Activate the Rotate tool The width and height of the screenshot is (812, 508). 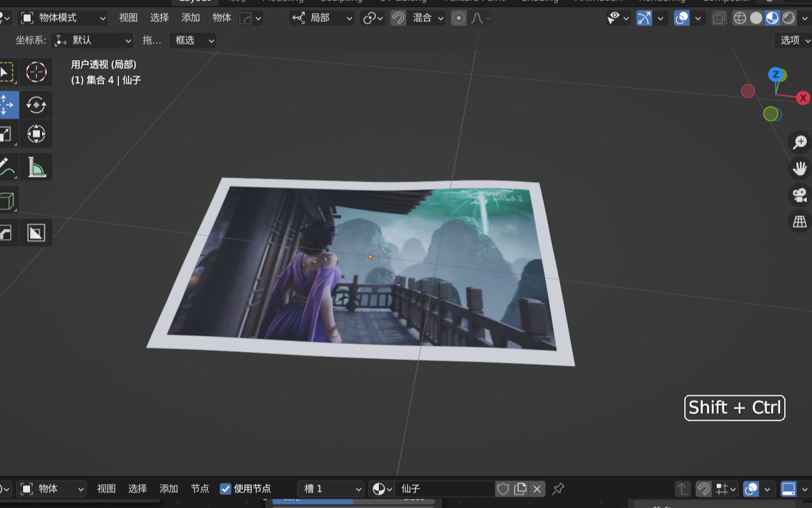(36, 105)
